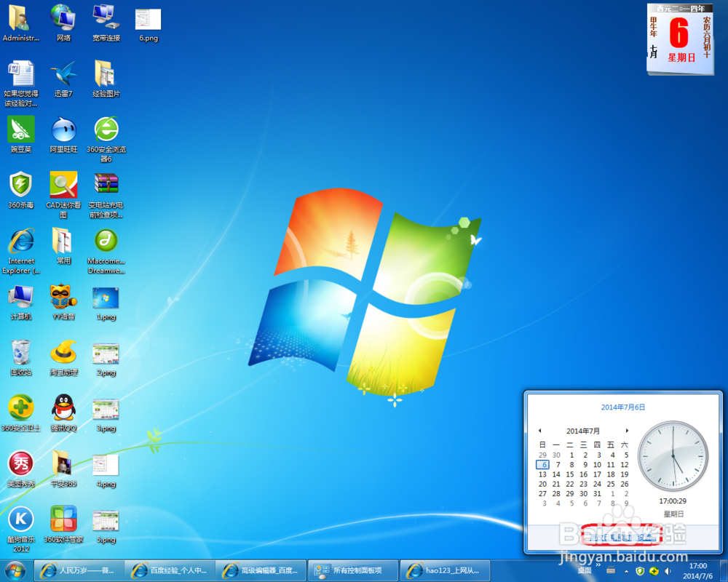Switch to 高级编辑器_百度 taskbar window
Screen dimensions: 728x582
point(261,570)
